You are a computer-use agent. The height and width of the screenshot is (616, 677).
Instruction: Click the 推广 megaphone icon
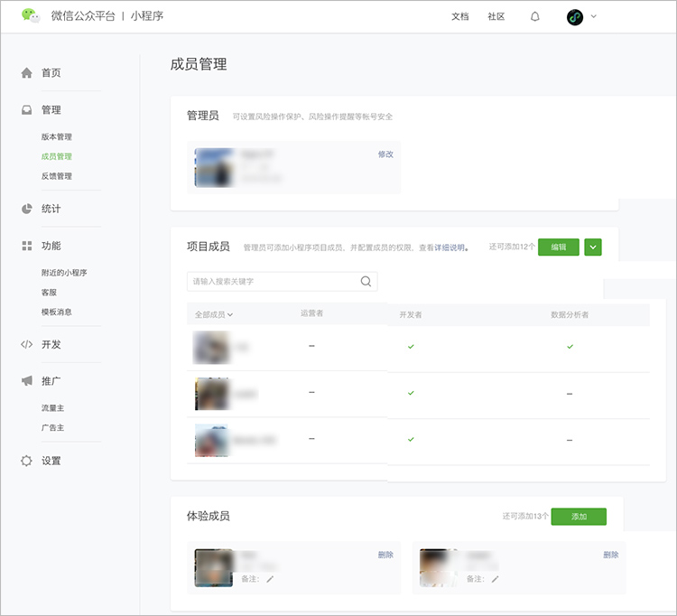[x=27, y=381]
